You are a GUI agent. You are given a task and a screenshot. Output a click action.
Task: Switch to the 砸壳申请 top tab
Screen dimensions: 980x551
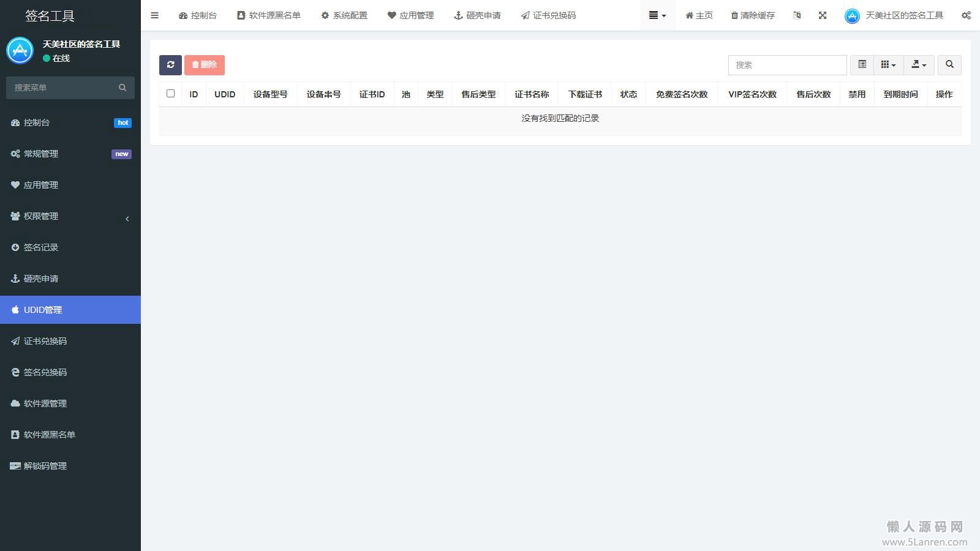coord(477,15)
